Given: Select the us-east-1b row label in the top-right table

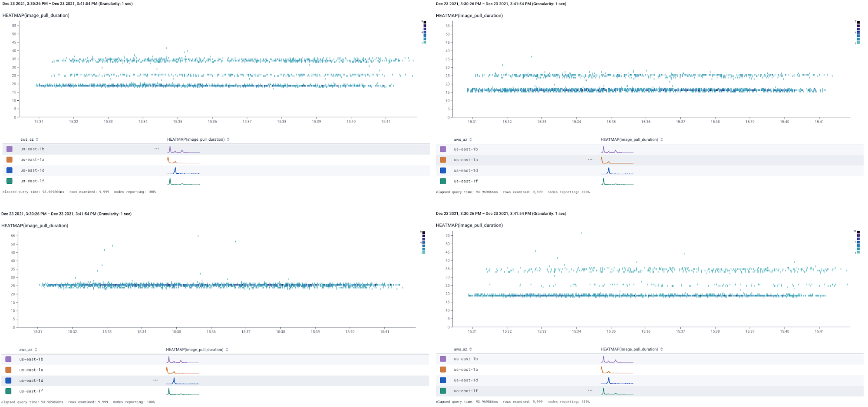Looking at the screenshot, I should [x=466, y=149].
